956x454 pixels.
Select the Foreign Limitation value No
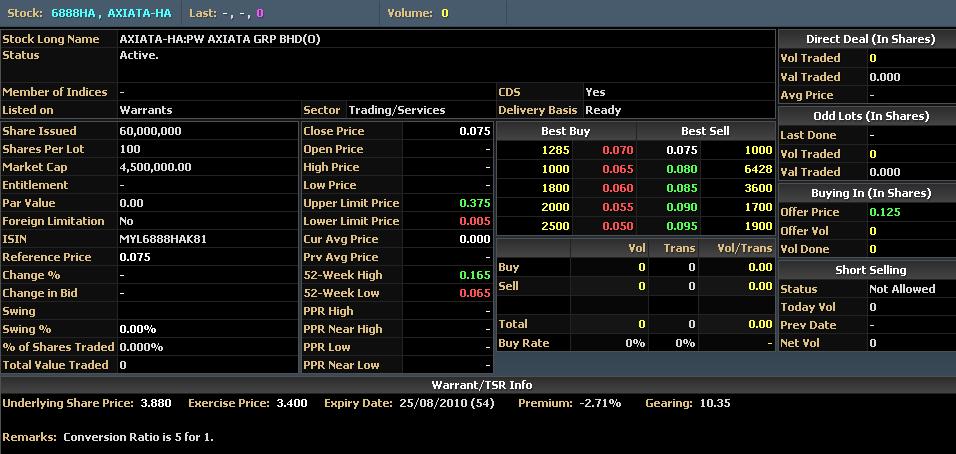pyautogui.click(x=126, y=221)
